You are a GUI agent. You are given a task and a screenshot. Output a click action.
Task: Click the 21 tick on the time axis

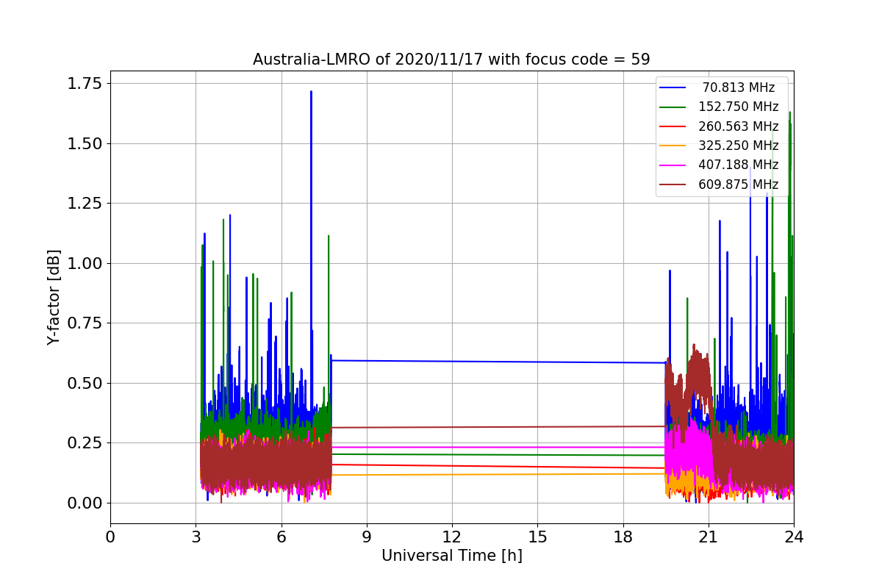point(709,537)
